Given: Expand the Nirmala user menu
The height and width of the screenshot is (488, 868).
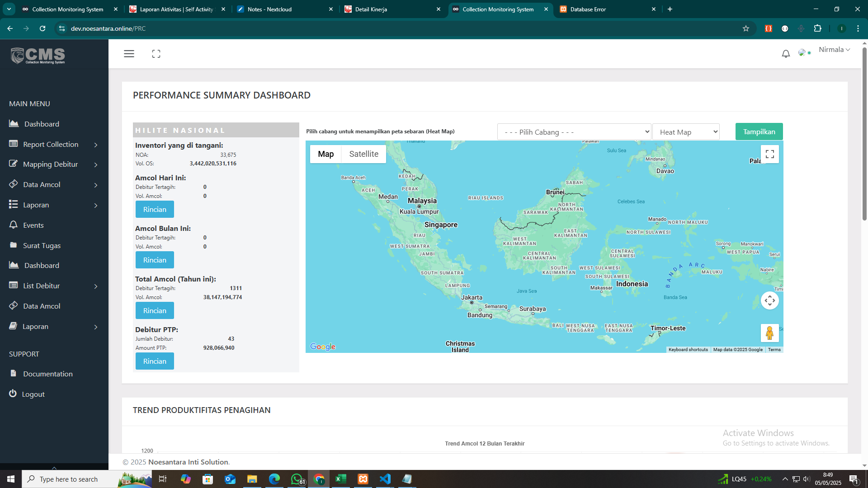Looking at the screenshot, I should 834,50.
